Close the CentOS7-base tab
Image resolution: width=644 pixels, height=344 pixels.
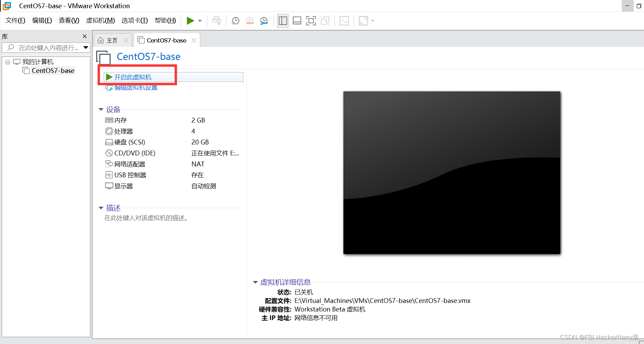194,40
